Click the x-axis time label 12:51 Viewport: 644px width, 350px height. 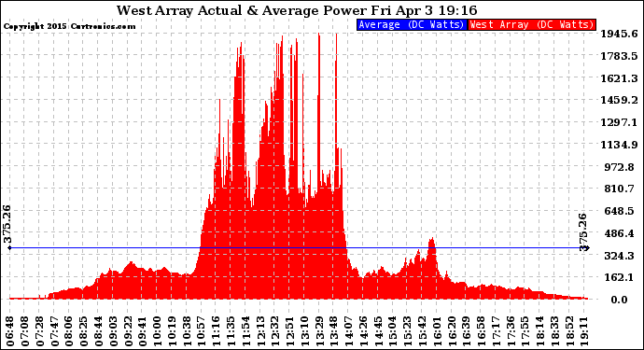[290, 331]
